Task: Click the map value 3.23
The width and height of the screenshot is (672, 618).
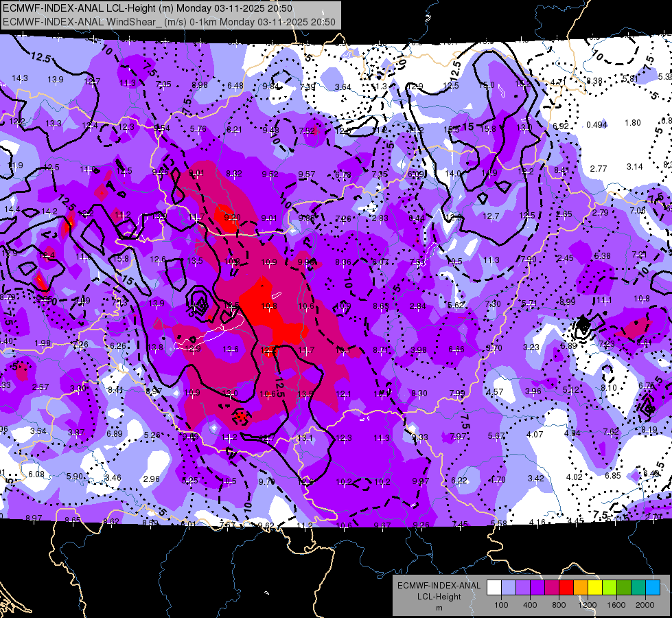Action: [531, 347]
